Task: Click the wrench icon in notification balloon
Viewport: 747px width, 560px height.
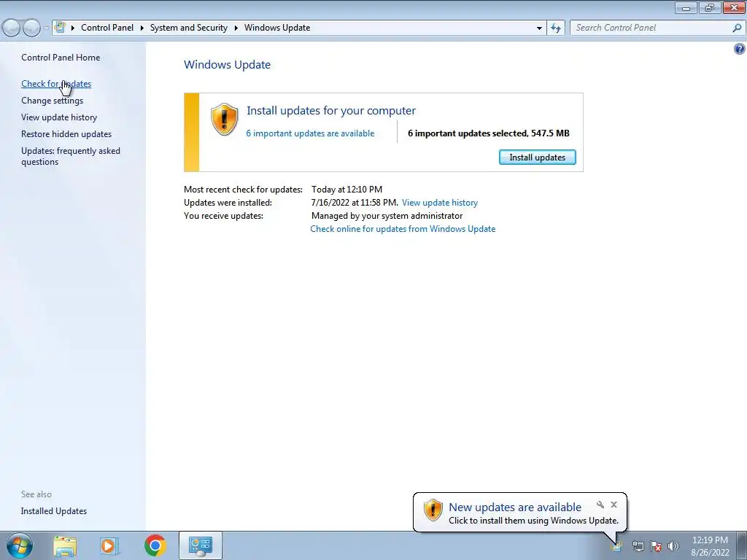Action: (600, 505)
